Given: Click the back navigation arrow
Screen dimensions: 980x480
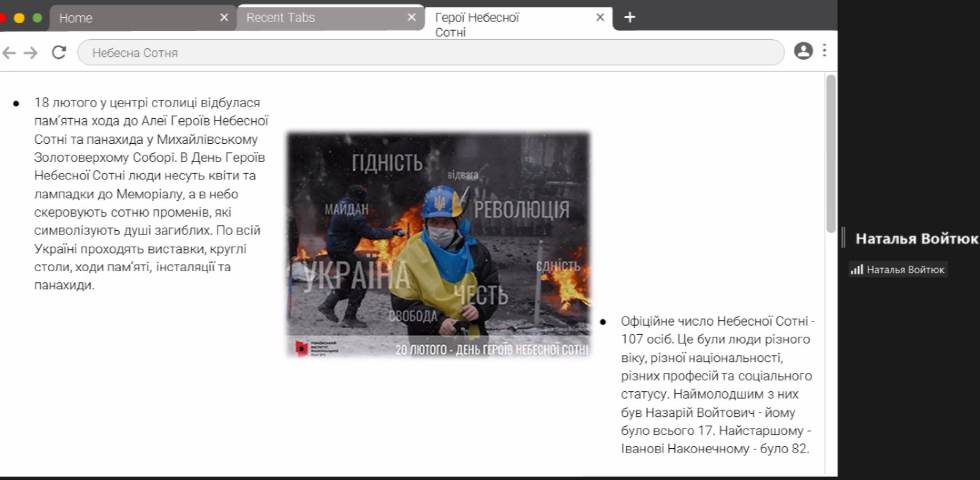Looking at the screenshot, I should coord(9,53).
